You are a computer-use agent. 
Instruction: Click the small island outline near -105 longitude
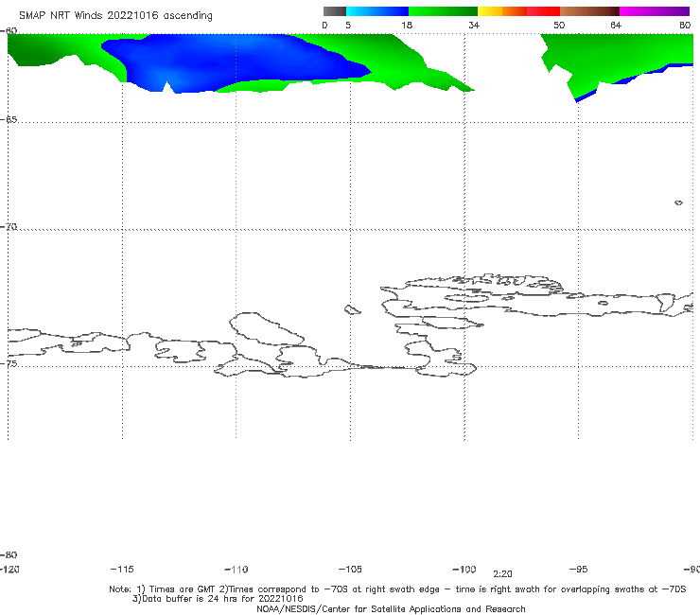(352, 309)
